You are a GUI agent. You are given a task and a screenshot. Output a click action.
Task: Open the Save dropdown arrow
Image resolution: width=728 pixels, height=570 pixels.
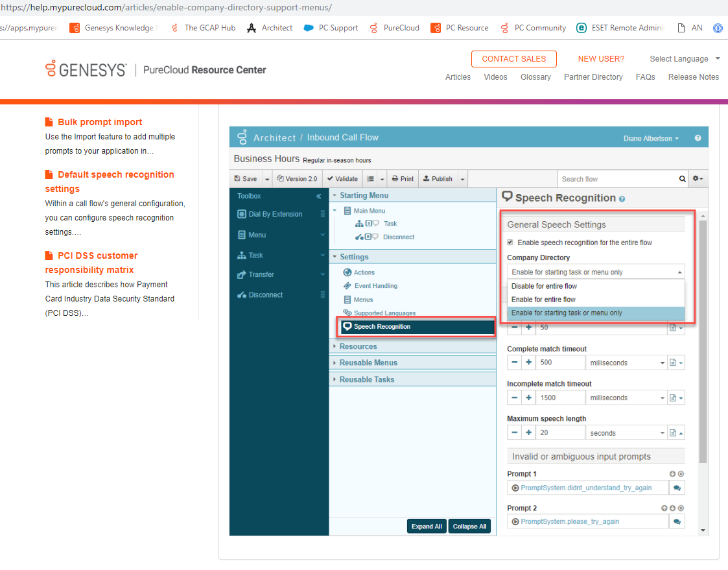[267, 179]
